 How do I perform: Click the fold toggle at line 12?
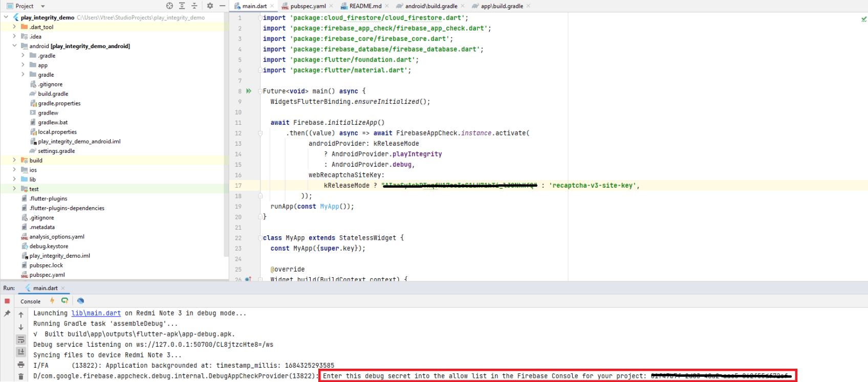pos(260,133)
